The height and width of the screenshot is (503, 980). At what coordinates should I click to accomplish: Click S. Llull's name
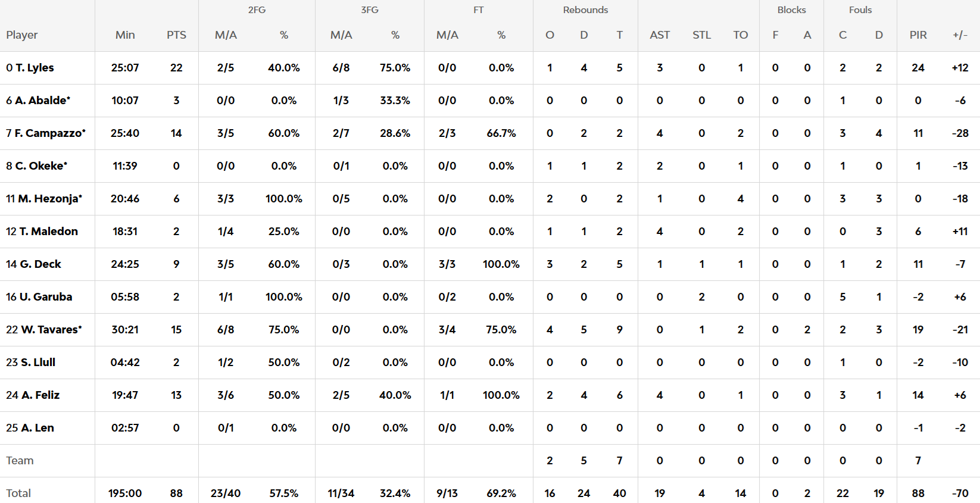[x=38, y=363]
